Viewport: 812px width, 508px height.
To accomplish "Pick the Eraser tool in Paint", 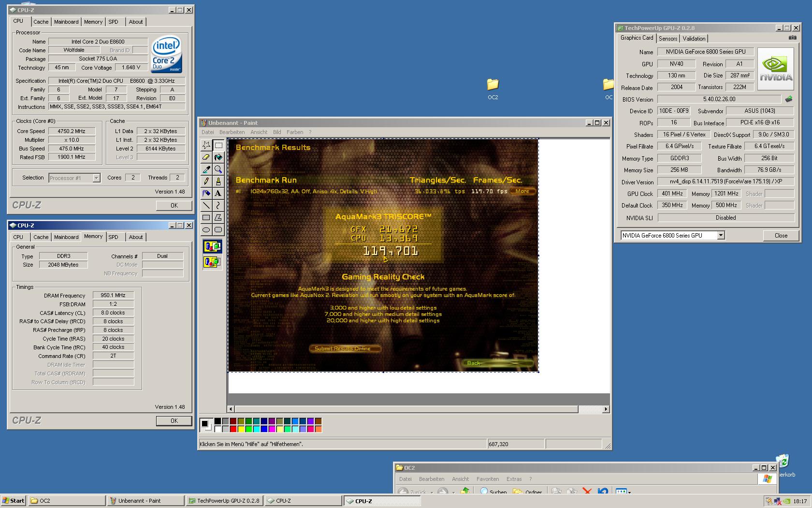I will [206, 157].
